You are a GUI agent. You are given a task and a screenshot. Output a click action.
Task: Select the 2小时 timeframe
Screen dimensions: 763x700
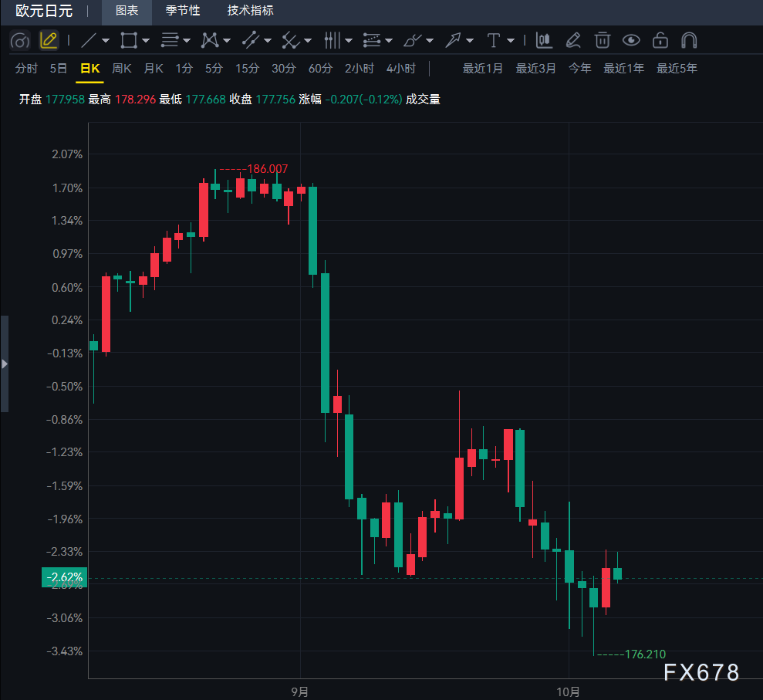[360, 68]
